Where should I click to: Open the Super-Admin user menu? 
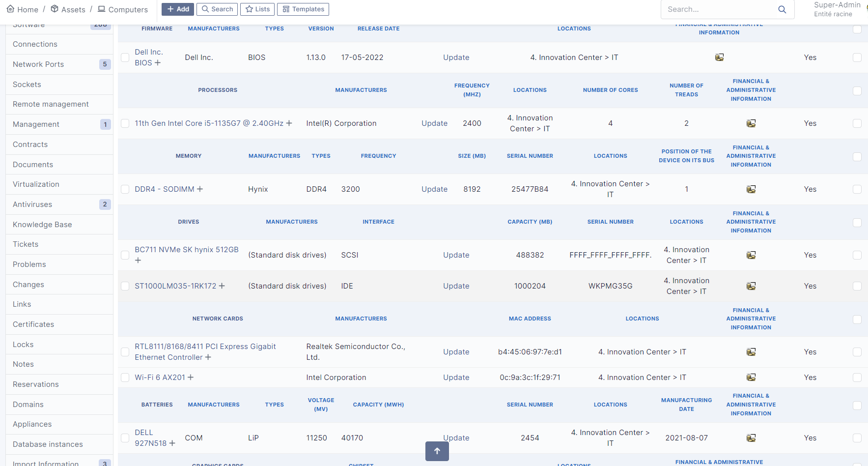click(837, 9)
